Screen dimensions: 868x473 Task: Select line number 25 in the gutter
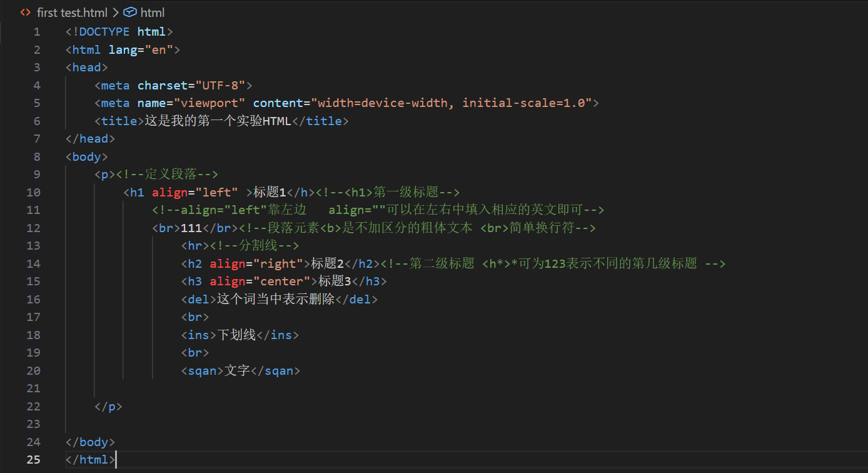33,460
